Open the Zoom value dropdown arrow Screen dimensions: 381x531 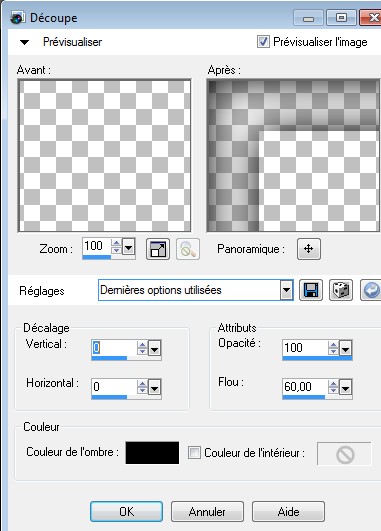128,247
